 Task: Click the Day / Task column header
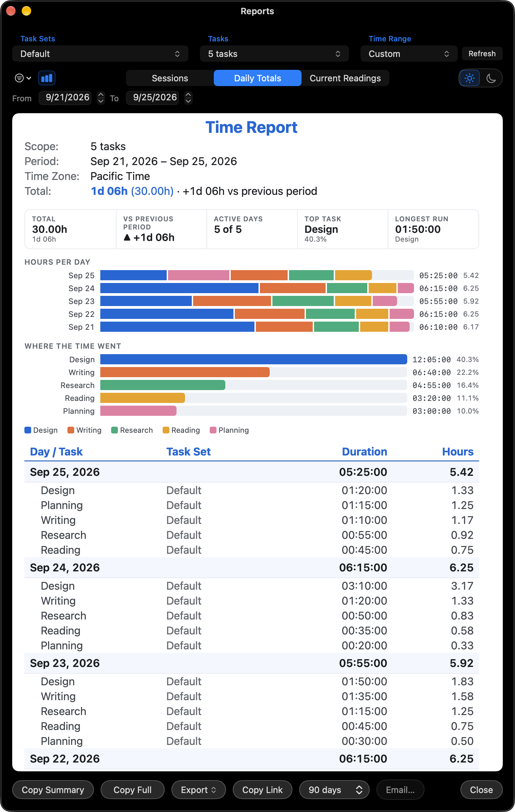point(56,452)
